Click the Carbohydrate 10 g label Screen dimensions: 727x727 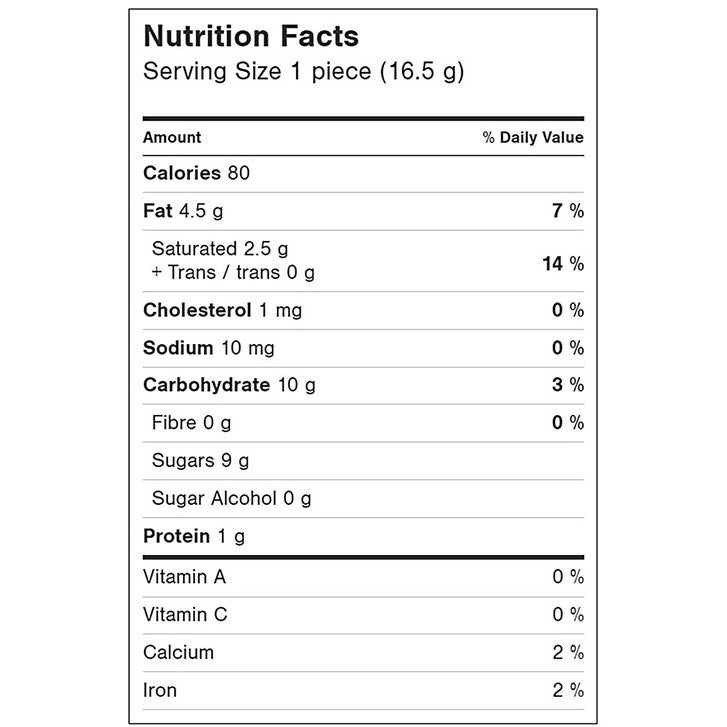tap(230, 385)
